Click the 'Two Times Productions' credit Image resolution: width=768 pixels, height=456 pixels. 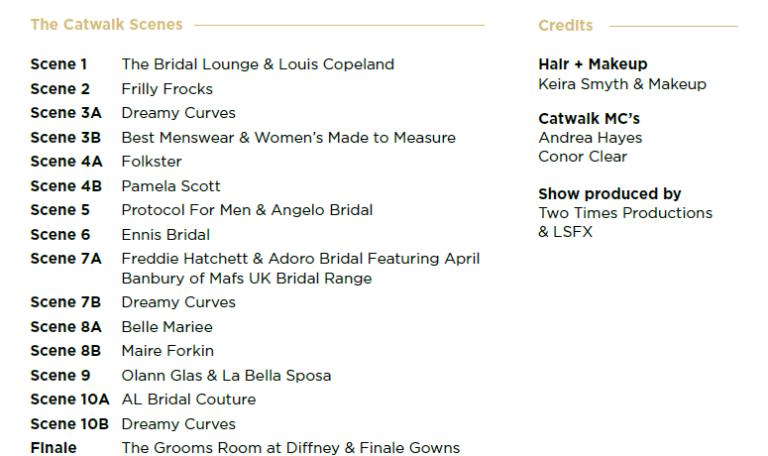(x=625, y=213)
